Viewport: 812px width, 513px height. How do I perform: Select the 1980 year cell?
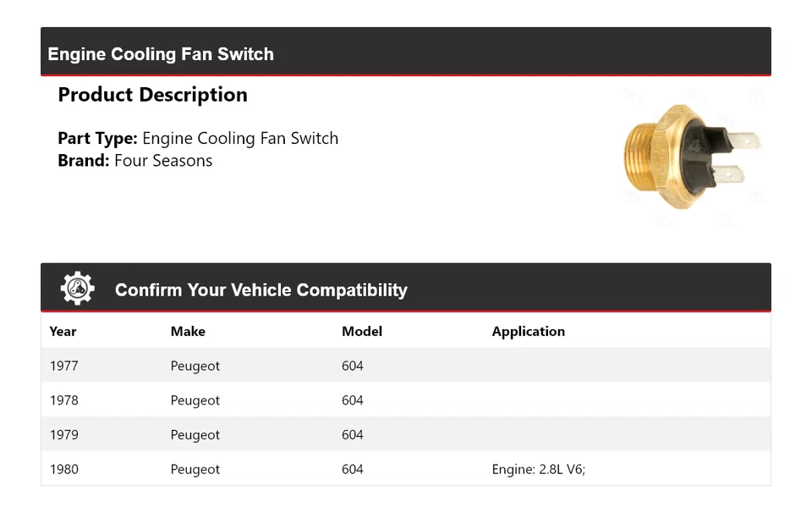[64, 469]
